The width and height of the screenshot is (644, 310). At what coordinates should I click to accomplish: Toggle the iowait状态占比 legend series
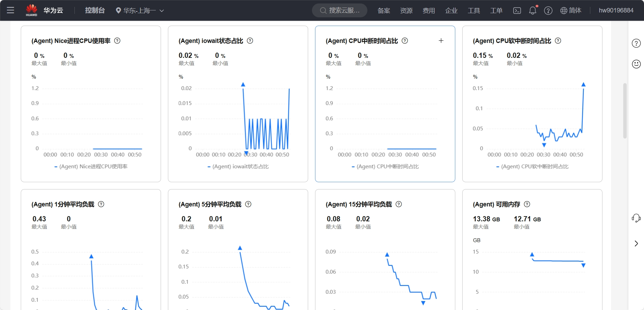(238, 167)
